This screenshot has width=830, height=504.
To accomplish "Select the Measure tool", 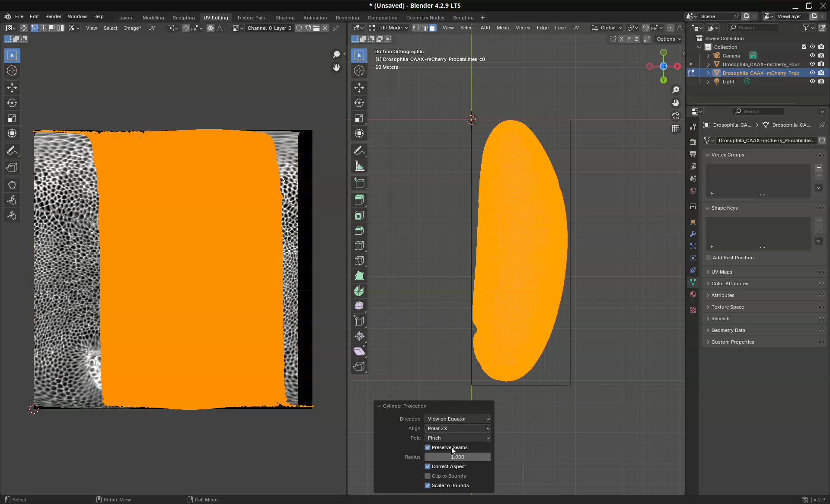I will coord(359,166).
